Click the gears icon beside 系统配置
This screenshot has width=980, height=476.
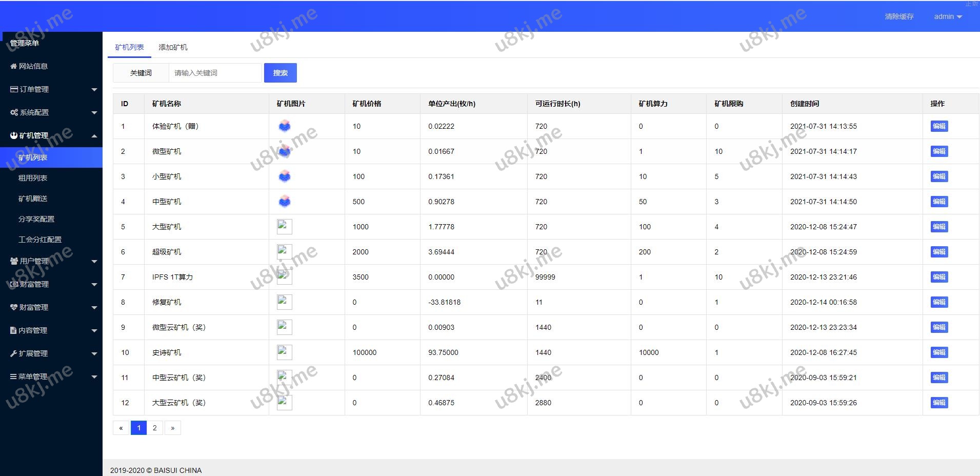point(14,112)
